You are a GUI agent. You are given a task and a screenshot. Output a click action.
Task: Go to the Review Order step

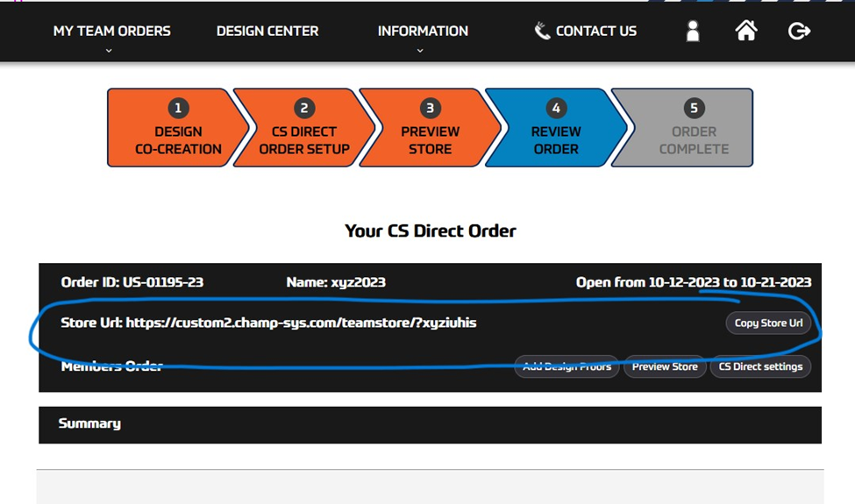click(556, 127)
